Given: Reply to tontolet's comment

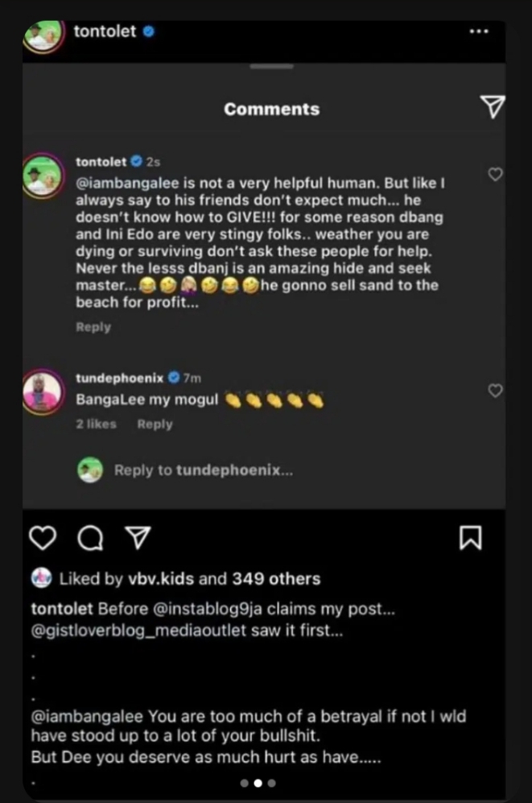Looking at the screenshot, I should tap(93, 327).
